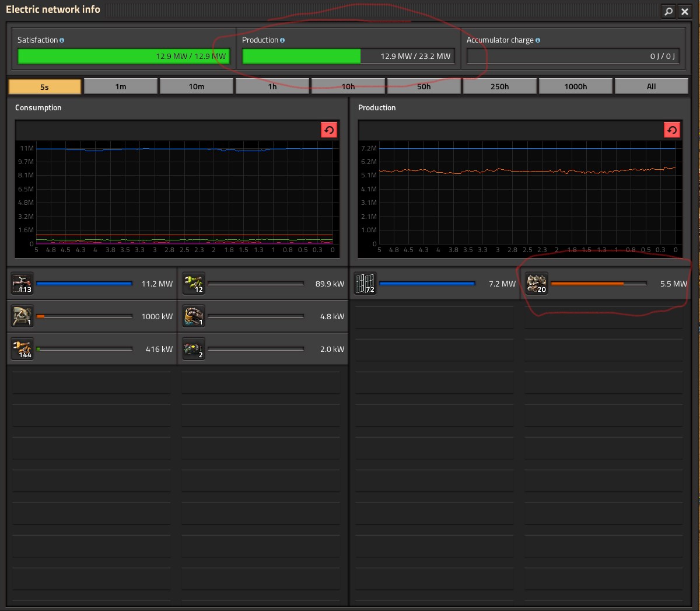Screen dimensions: 700x611
Task: Click the solar panel icon showing 72
Action: [365, 284]
